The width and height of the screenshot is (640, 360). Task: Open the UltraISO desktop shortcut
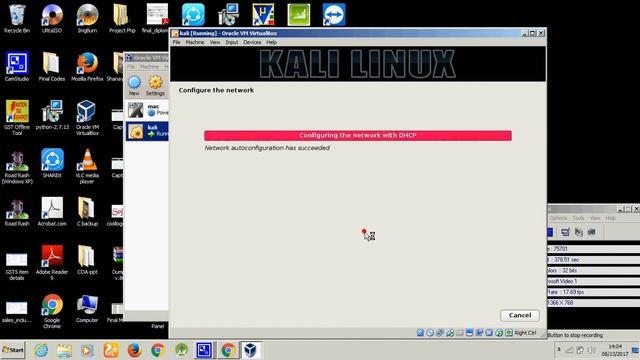click(x=52, y=18)
